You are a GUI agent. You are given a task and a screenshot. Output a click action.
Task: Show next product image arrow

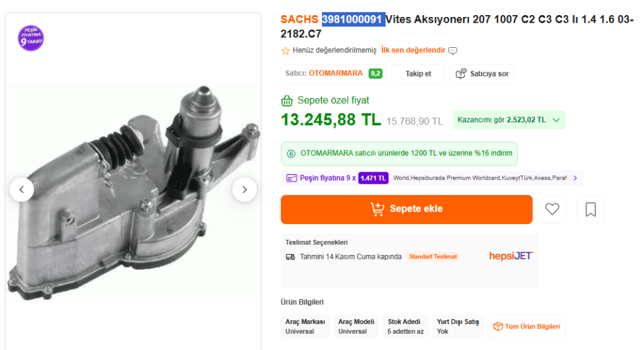244,189
